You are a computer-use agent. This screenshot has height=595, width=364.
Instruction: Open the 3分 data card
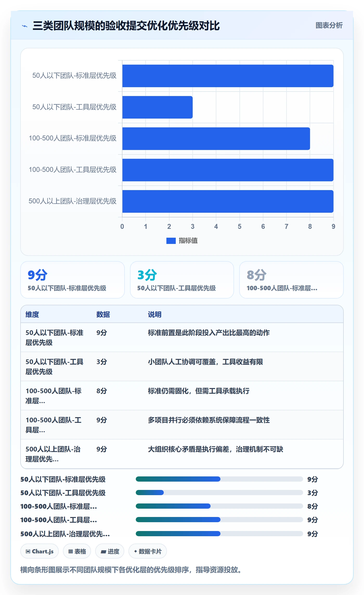[x=182, y=280]
